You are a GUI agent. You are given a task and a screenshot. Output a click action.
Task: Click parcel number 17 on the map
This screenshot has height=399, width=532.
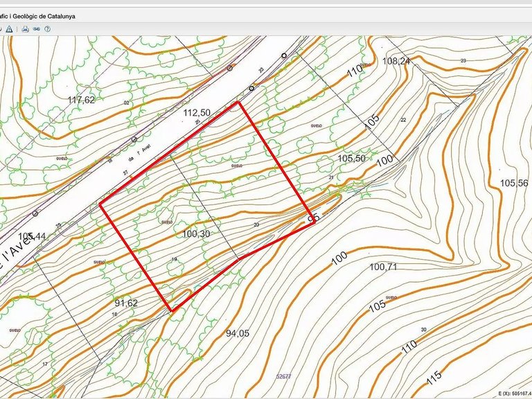45,364
